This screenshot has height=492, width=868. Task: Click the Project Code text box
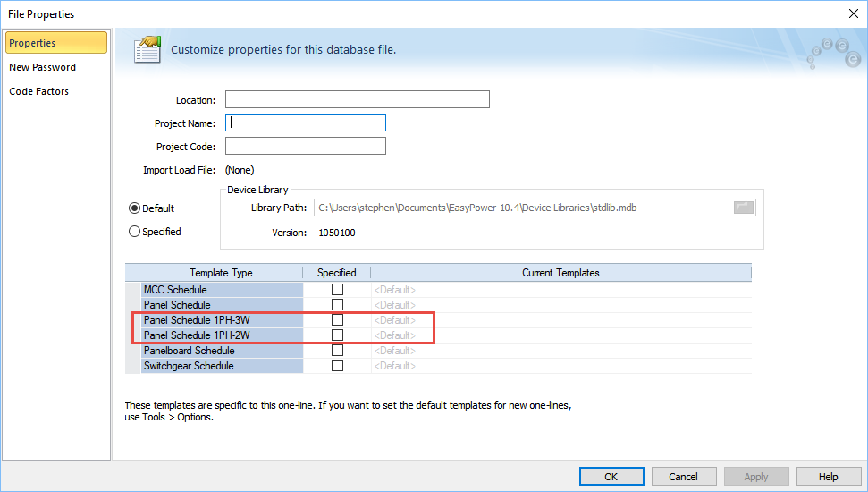tap(306, 147)
